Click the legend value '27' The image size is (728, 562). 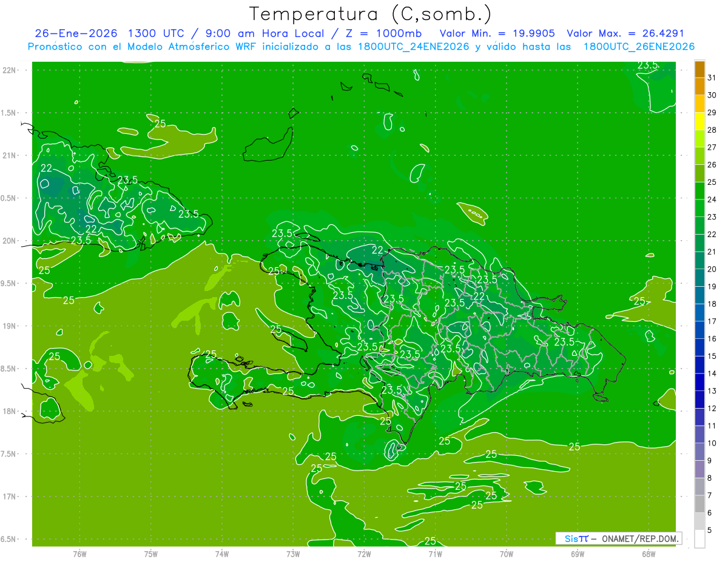(x=712, y=147)
